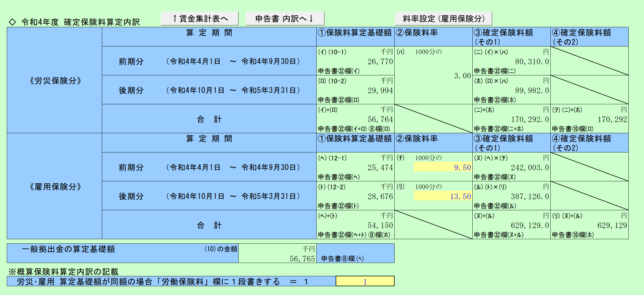This screenshot has width=644, height=295.
Task: Click the 申告書㉜欄(イ) reference label
Action: pos(339,71)
